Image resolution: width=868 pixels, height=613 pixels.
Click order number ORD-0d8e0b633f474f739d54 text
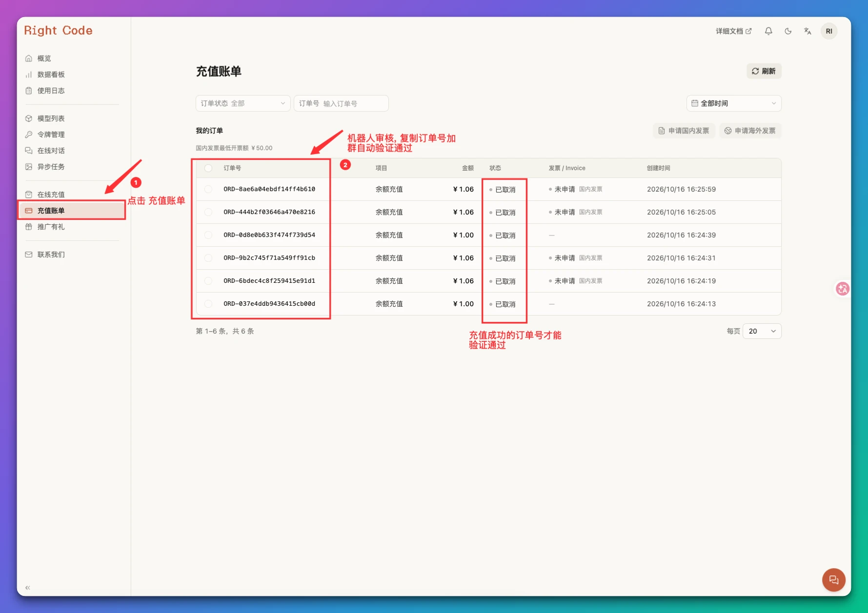pos(269,235)
